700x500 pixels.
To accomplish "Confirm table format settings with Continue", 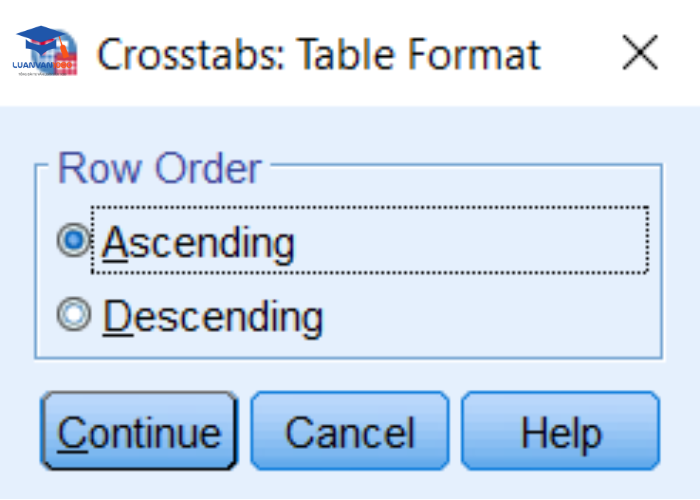I will (139, 432).
